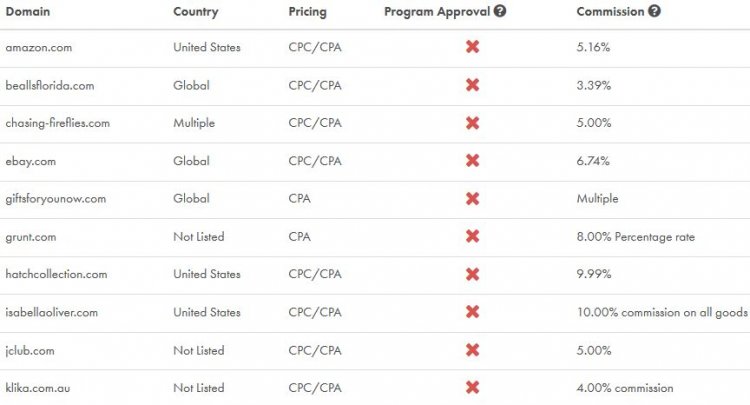Viewport: 750px width, 405px height.
Task: Open the ebay.com domain entry
Action: tap(32, 161)
